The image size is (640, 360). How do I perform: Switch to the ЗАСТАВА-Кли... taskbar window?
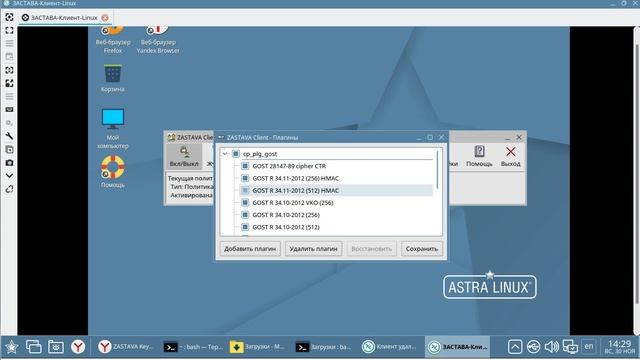457,347
